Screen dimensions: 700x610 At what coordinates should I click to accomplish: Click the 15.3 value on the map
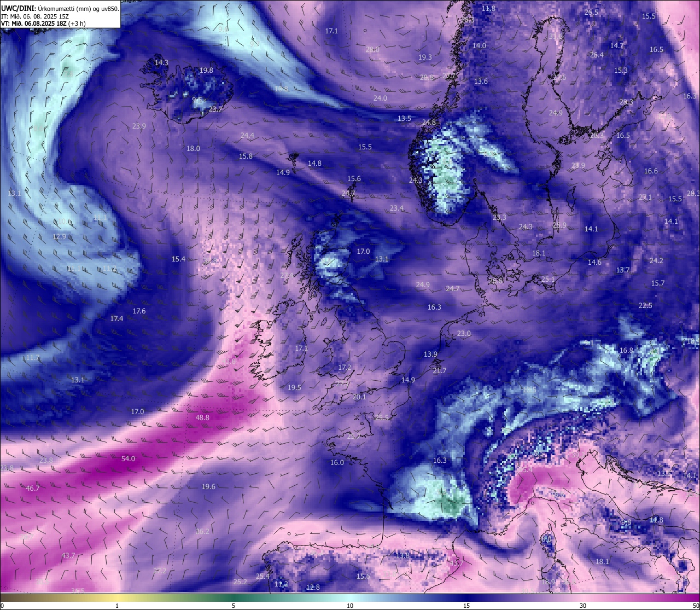[621, 71]
